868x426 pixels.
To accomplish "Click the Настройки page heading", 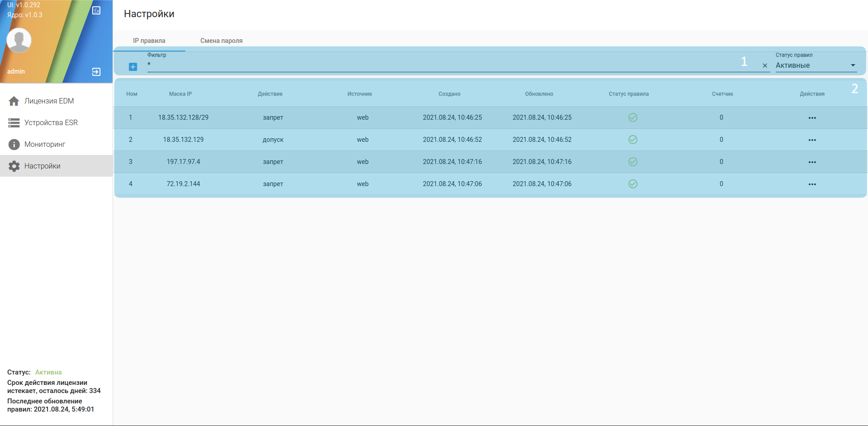I will [149, 14].
